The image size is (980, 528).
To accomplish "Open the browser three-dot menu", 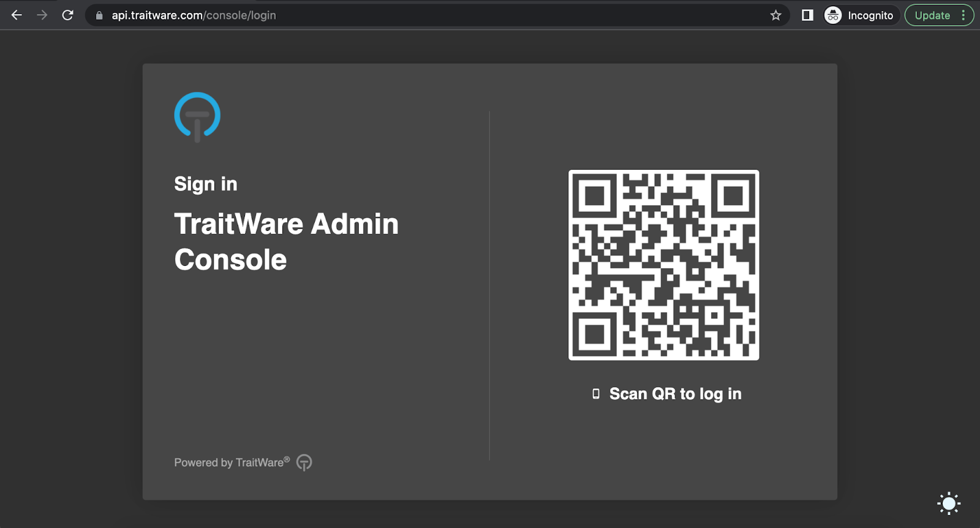I will coord(963,15).
